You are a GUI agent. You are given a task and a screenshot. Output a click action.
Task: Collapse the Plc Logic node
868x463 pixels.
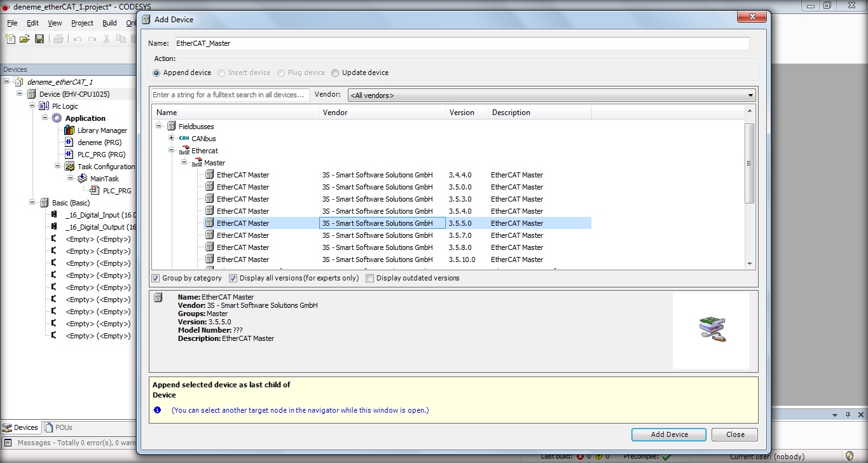32,106
